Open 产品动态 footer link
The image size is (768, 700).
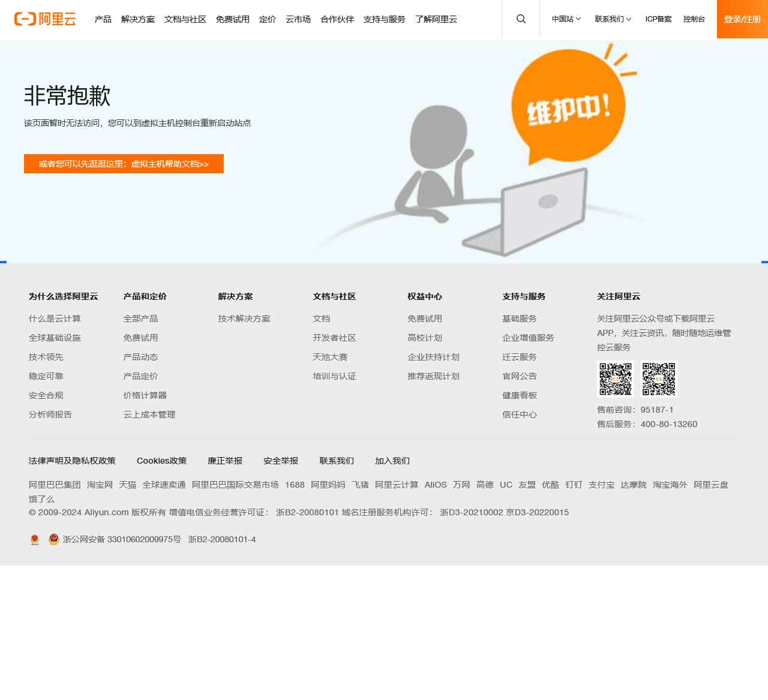point(141,357)
